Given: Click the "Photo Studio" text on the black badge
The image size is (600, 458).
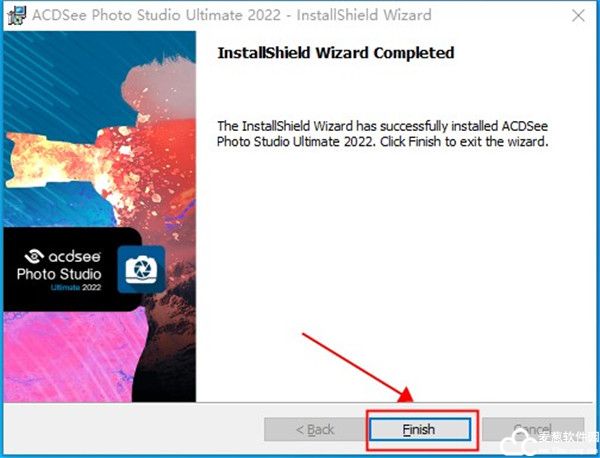Looking at the screenshot, I should coord(59,274).
